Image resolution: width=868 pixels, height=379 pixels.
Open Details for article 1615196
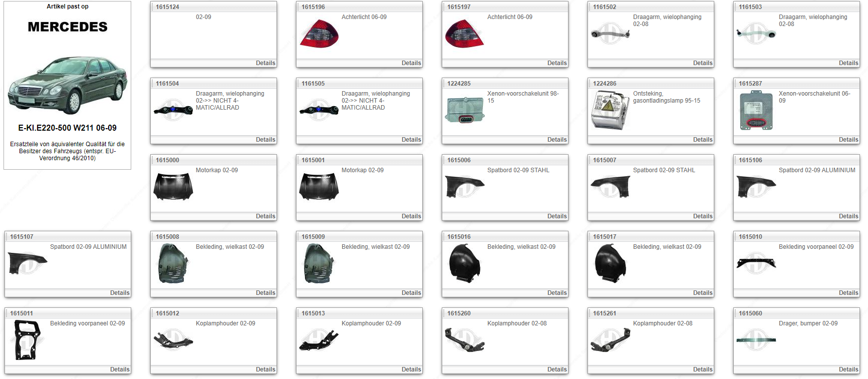click(411, 63)
